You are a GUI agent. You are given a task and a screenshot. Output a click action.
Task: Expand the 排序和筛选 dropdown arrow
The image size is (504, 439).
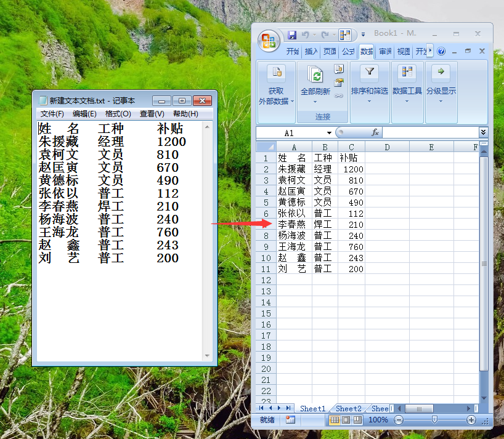click(x=369, y=101)
